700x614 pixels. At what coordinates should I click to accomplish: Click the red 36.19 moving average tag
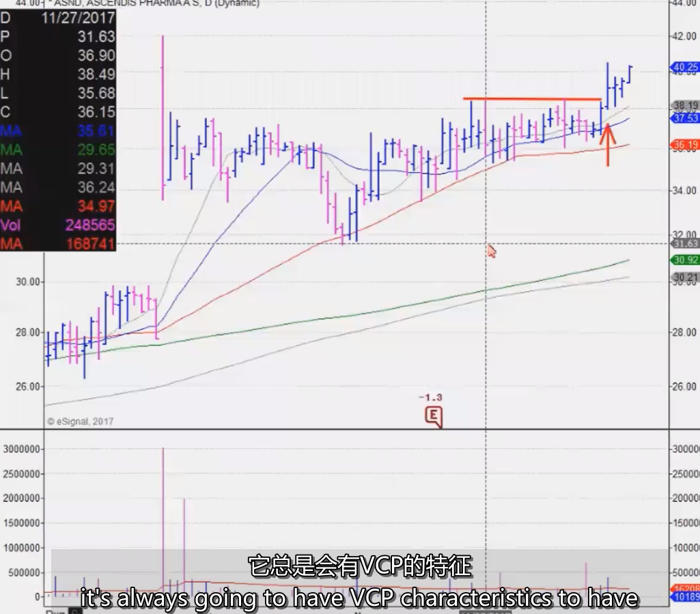(685, 144)
